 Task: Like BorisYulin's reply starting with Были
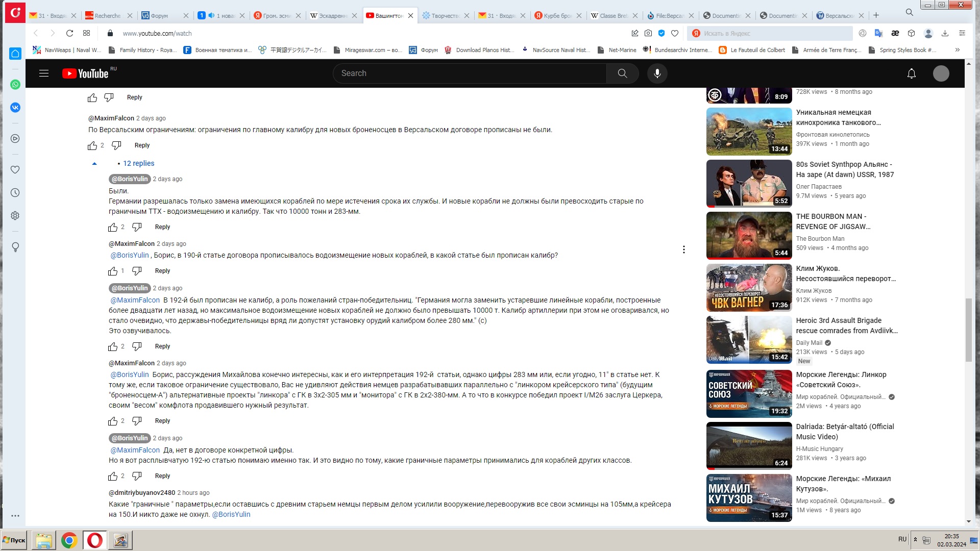pos(113,228)
